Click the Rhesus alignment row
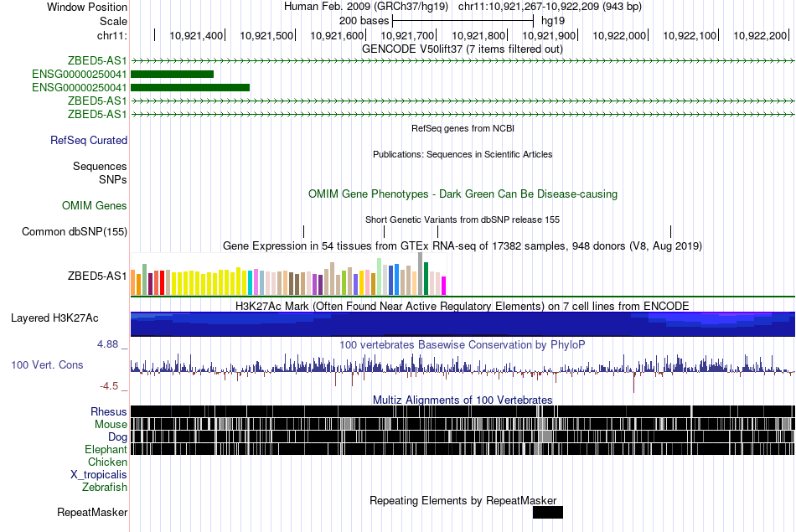The image size is (796, 532). [x=463, y=411]
